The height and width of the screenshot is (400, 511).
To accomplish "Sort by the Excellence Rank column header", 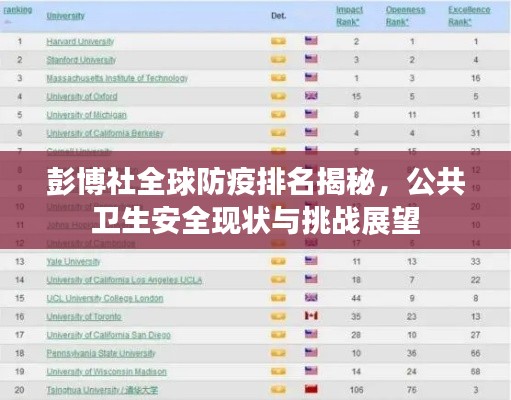I will tap(469, 16).
